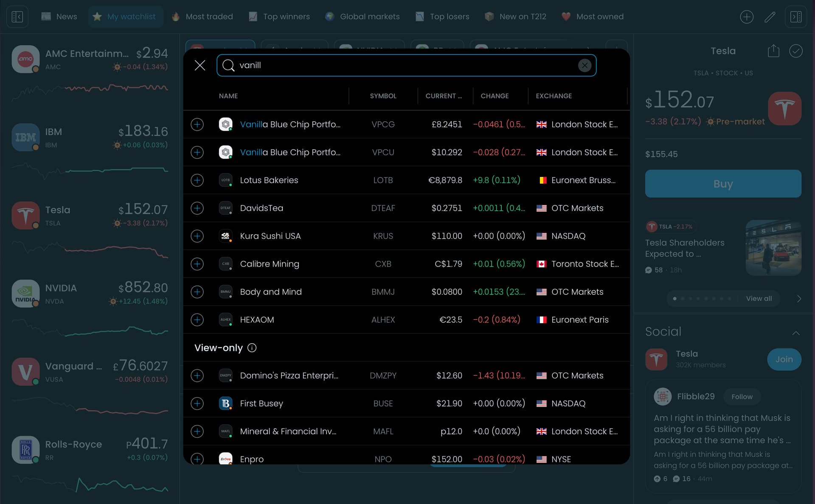Add First Busey to watchlist
815x504 pixels.
pyautogui.click(x=197, y=403)
